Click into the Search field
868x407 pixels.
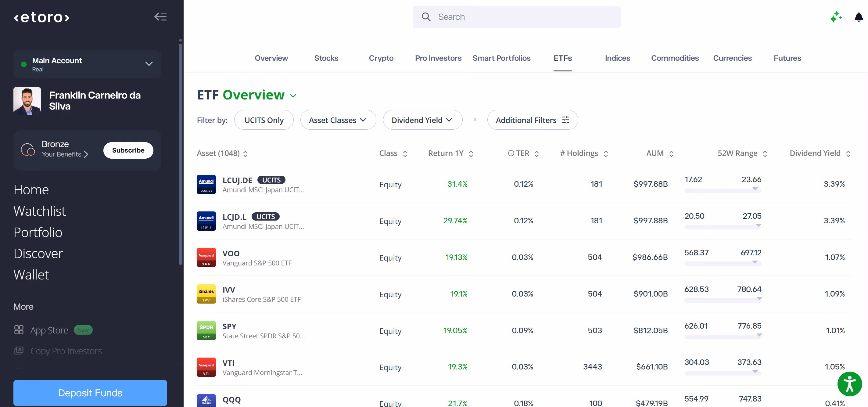click(x=517, y=17)
